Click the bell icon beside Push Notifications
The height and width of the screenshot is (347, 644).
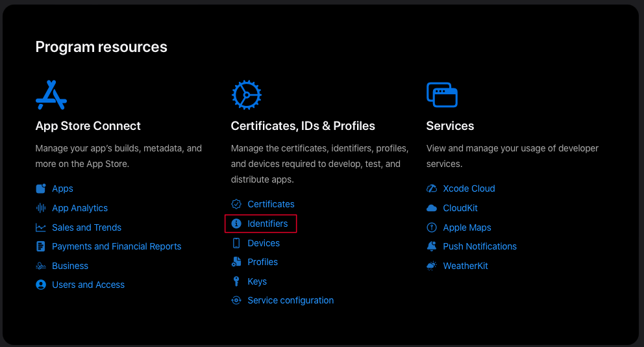click(x=432, y=246)
